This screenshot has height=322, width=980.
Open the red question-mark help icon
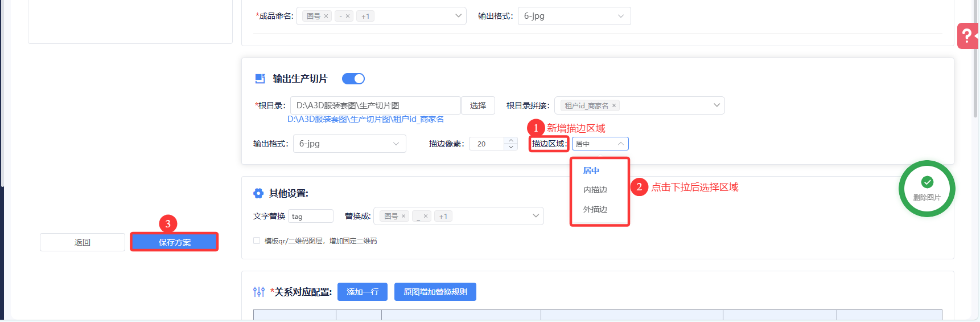[x=967, y=36]
